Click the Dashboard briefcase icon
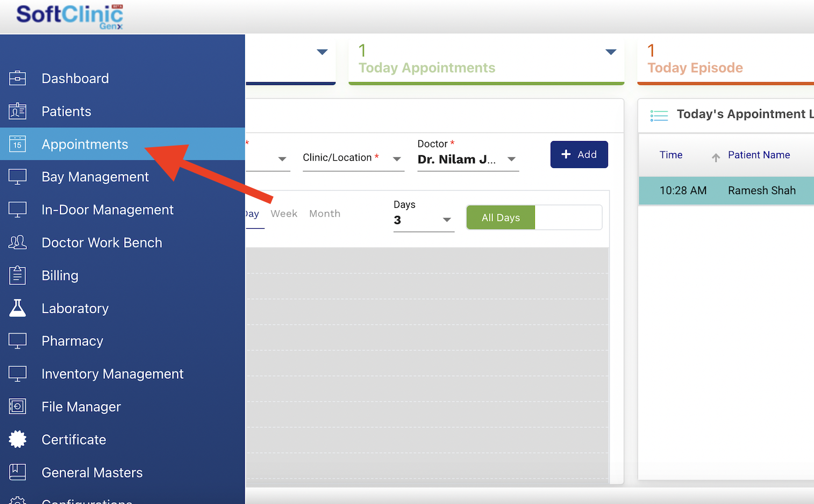The height and width of the screenshot is (504, 814). (x=17, y=78)
